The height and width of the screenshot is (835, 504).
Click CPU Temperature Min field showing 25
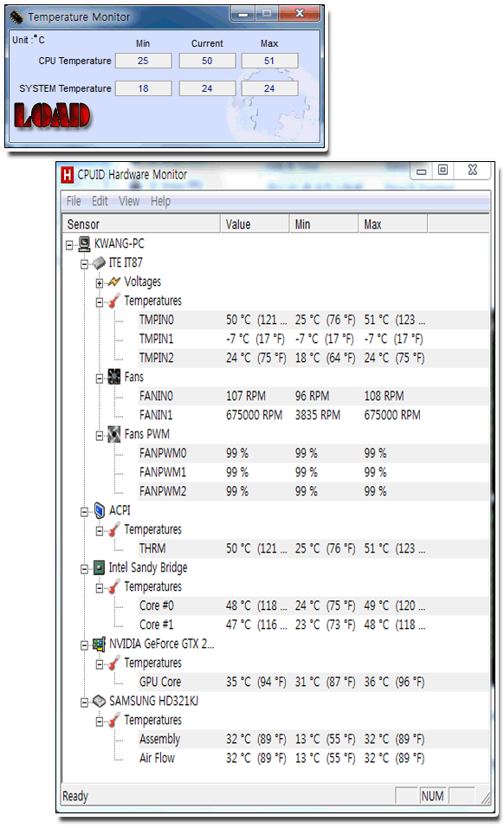144,61
